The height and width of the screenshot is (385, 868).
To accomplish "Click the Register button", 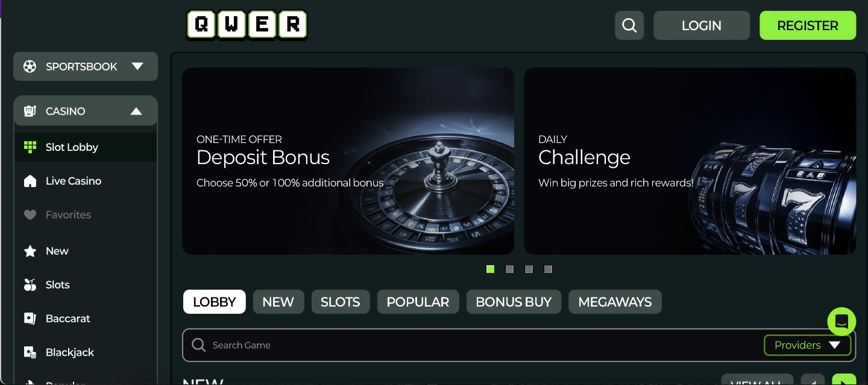I will click(x=808, y=25).
